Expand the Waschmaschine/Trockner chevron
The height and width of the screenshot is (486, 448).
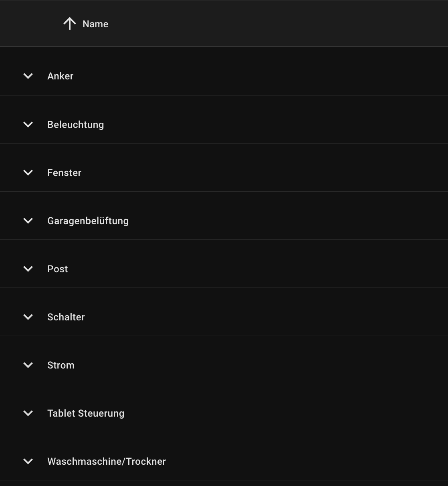tap(28, 462)
